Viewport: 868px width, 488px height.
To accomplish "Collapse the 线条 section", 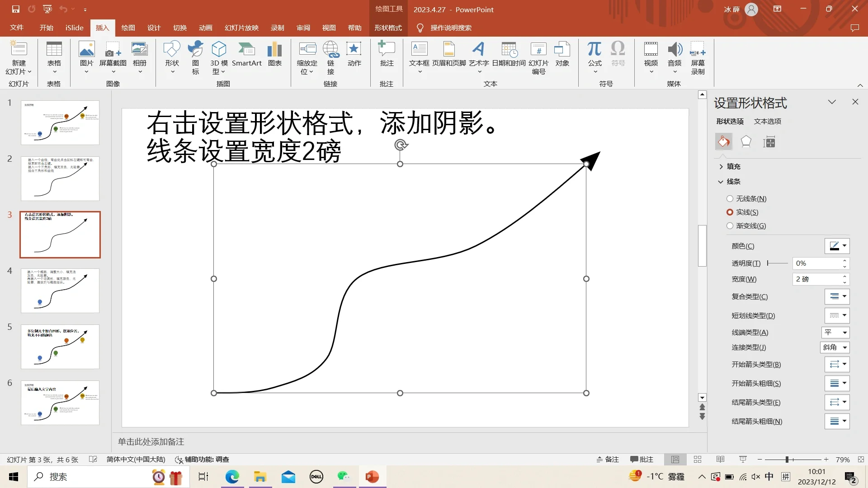I will click(x=721, y=182).
